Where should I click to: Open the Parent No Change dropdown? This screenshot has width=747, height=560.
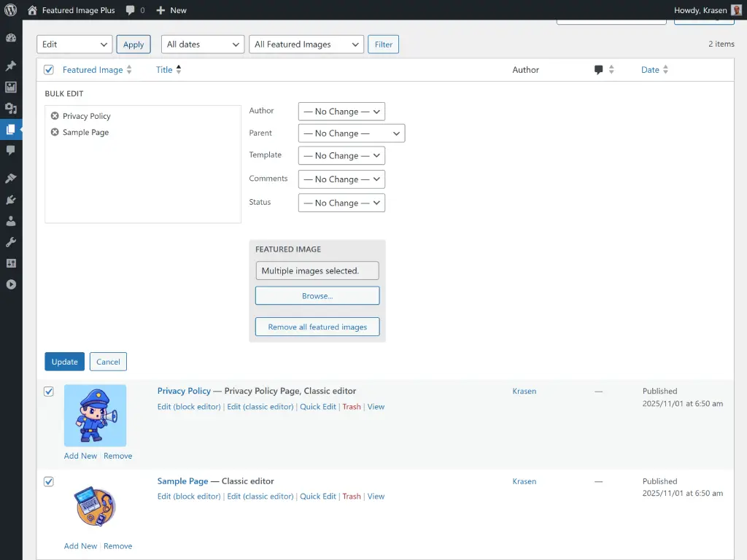tap(351, 133)
